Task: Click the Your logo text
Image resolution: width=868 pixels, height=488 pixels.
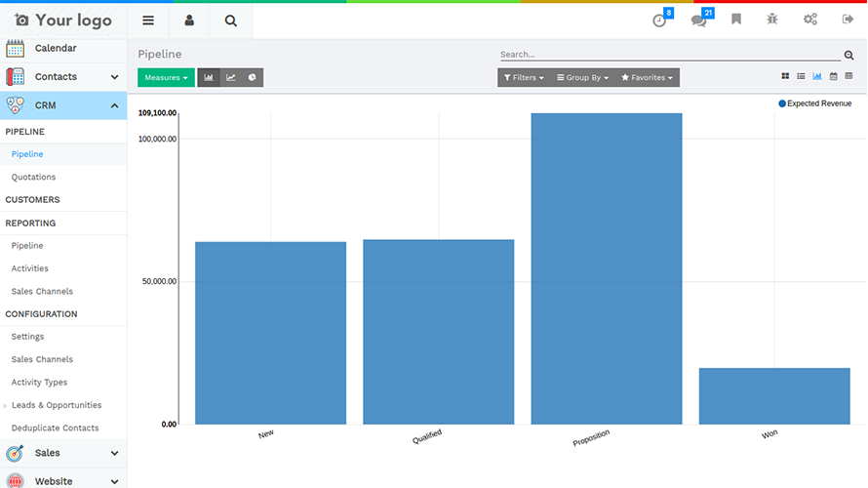Action: (x=73, y=20)
